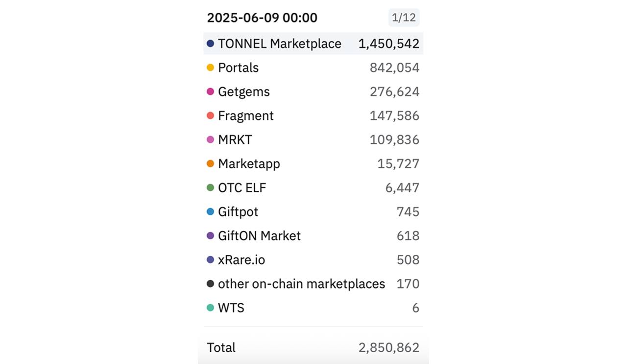Click the green OTC ELF legend dot
This screenshot has height=364, width=627.
pyautogui.click(x=210, y=187)
